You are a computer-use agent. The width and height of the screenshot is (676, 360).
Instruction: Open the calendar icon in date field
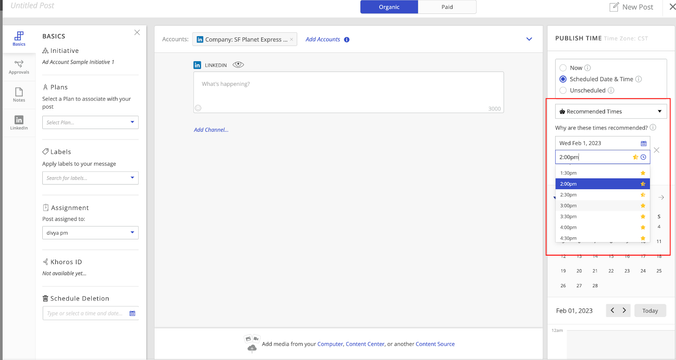coord(644,143)
